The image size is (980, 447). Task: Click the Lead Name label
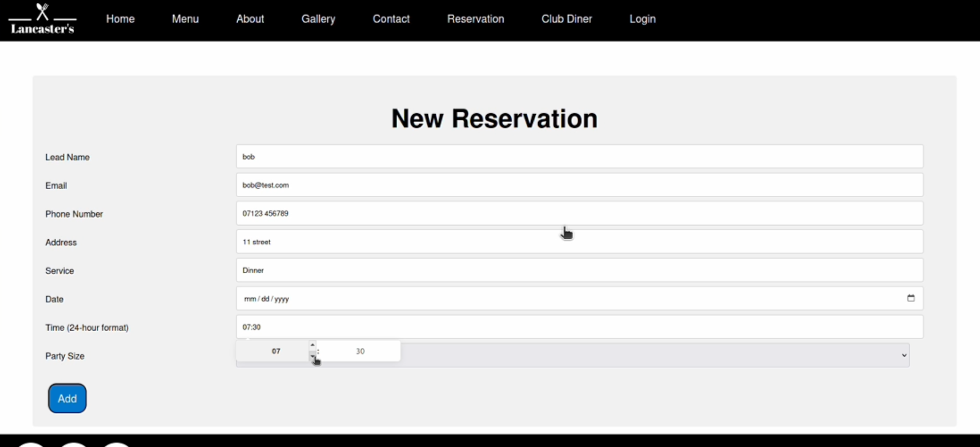point(67,157)
